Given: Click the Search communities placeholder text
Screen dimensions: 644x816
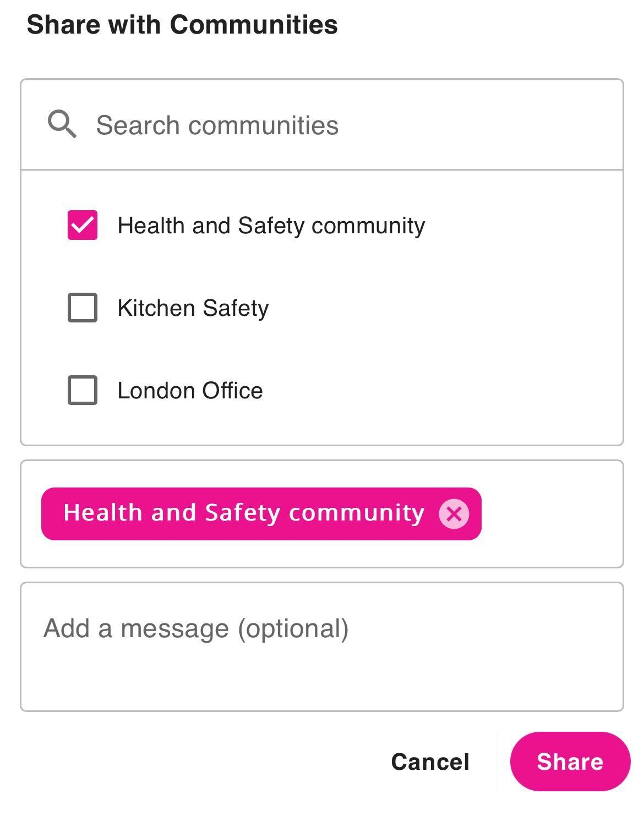Looking at the screenshot, I should 217,125.
